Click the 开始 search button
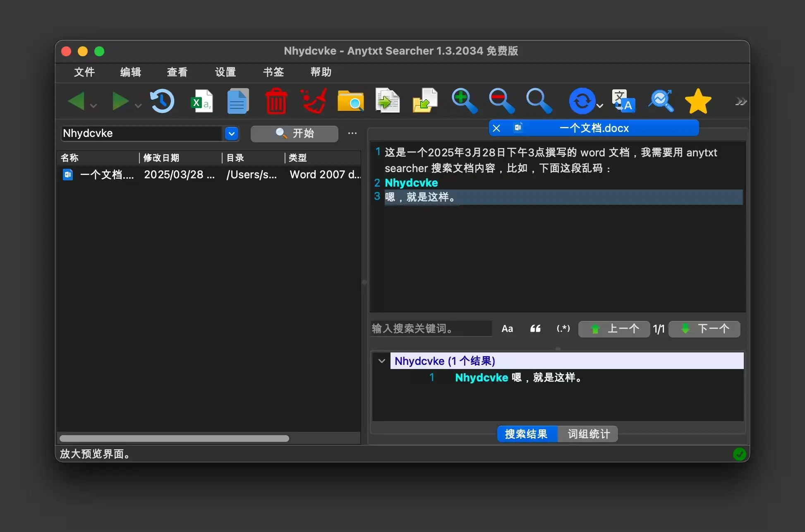 [x=295, y=134]
